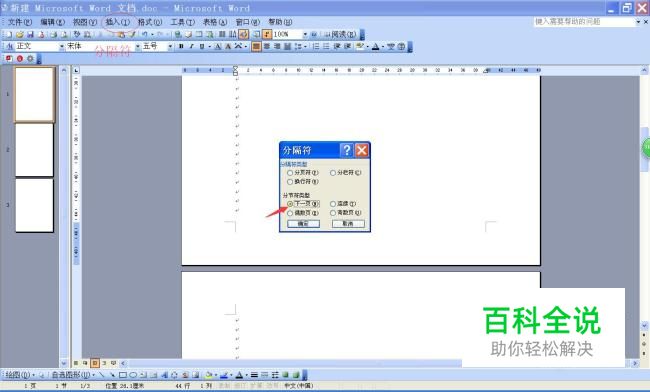Click the page 3 thumbnail

point(34,205)
